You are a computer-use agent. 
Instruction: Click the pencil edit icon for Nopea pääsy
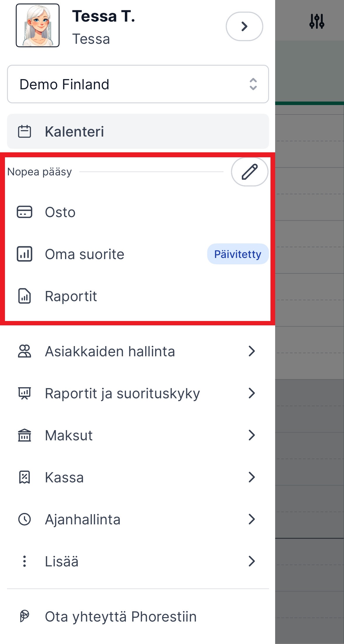coord(249,172)
